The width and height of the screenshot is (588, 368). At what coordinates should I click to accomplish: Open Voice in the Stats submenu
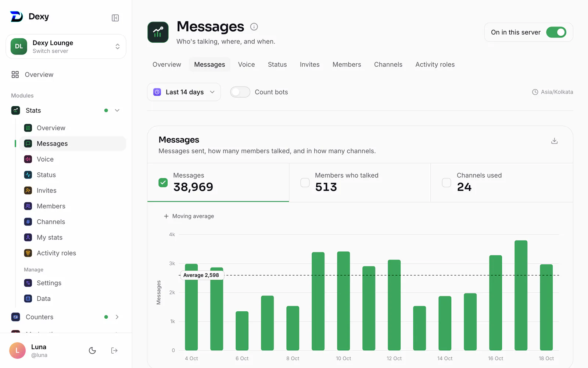(x=73, y=159)
